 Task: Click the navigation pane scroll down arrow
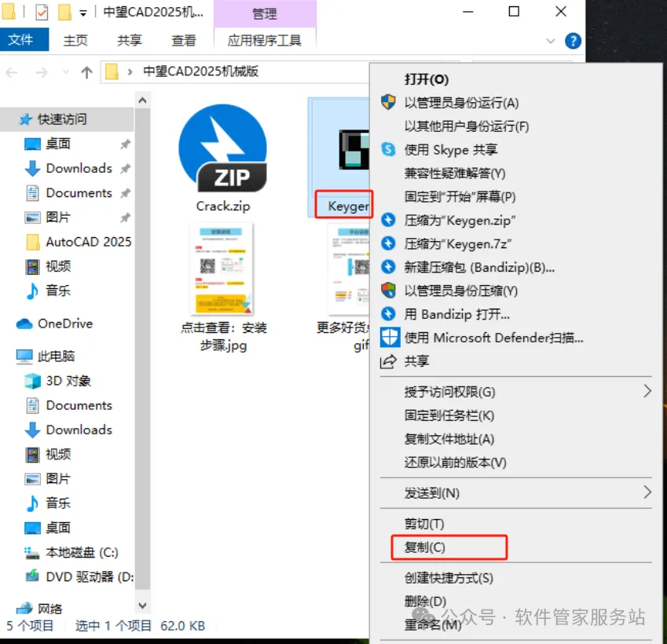[142, 606]
